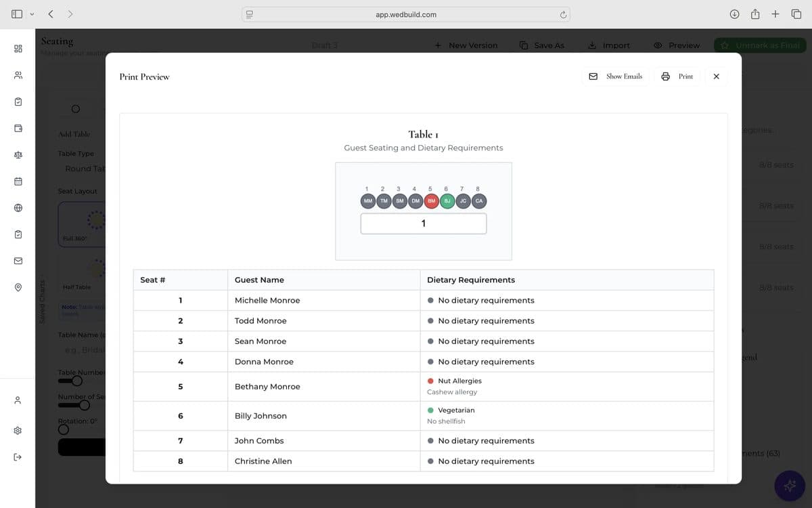Click the Unmark as Final button
The height and width of the screenshot is (508, 812).
pos(760,45)
